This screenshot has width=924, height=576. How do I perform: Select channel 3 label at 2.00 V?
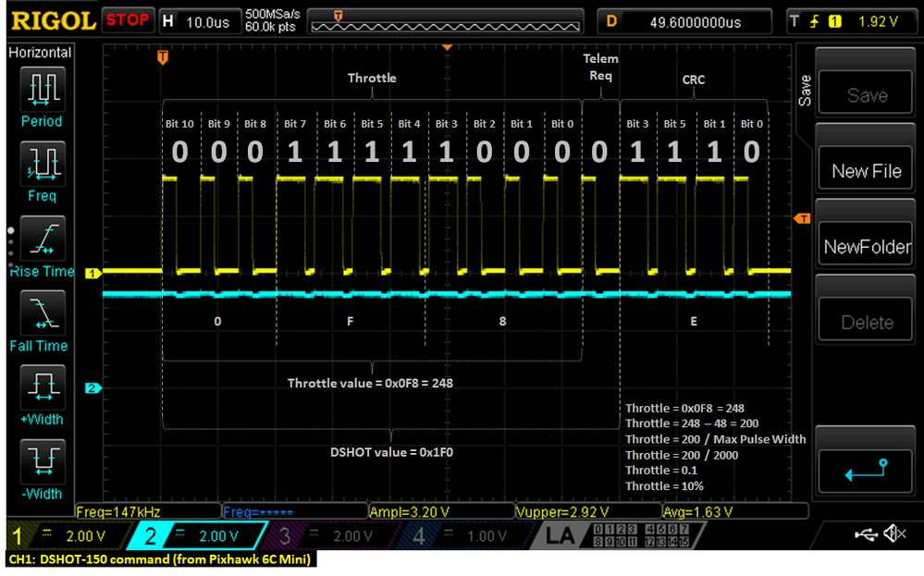pos(330,536)
